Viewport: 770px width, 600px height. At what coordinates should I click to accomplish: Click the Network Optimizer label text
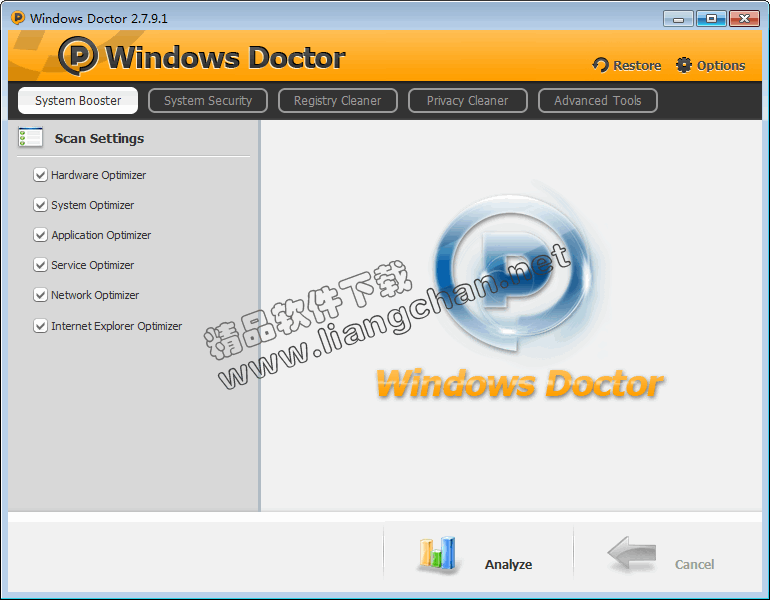(x=95, y=295)
